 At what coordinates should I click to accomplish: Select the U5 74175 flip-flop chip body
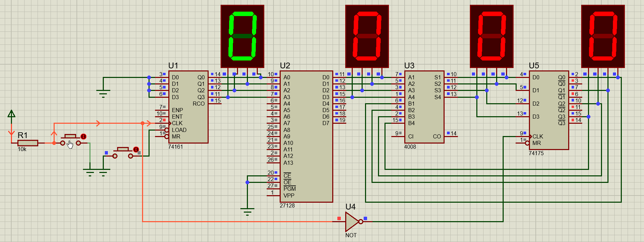pyautogui.click(x=549, y=113)
